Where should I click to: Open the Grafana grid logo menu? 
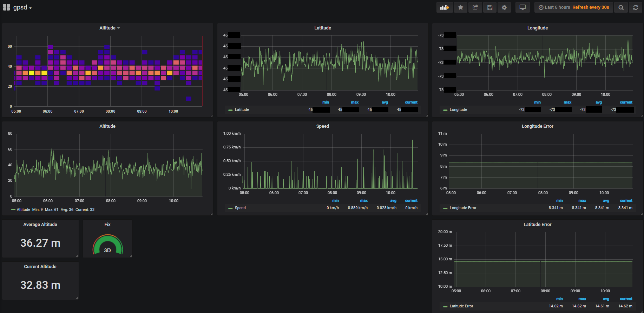(x=6, y=7)
